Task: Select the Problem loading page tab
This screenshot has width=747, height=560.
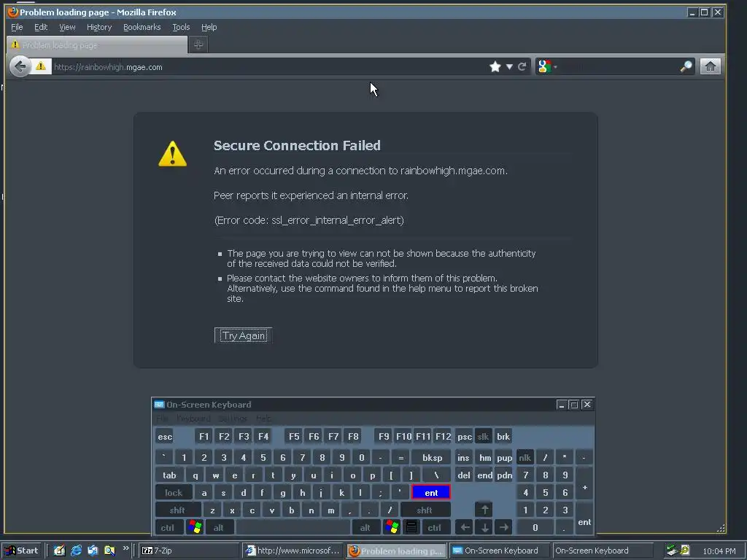Action: click(x=97, y=44)
